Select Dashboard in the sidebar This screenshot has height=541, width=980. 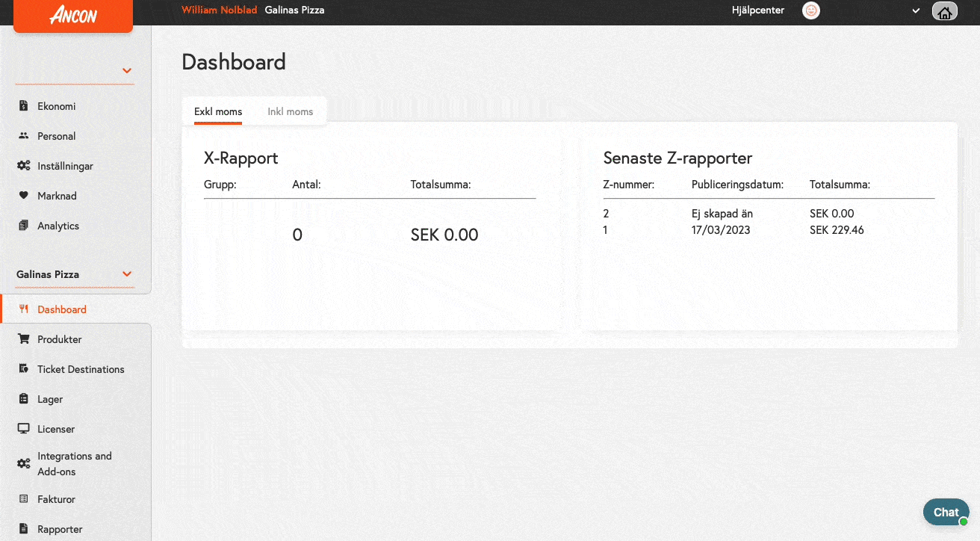(x=62, y=309)
